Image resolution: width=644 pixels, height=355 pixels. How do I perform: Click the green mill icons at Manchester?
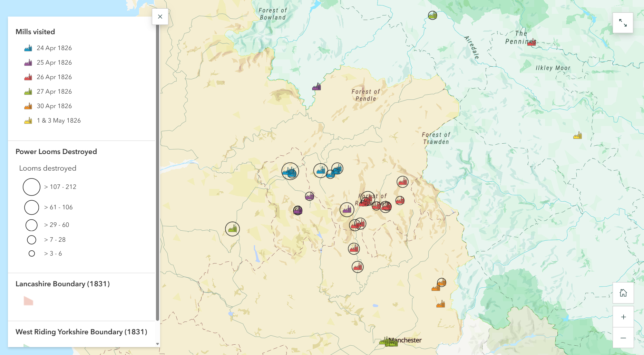[x=388, y=342]
